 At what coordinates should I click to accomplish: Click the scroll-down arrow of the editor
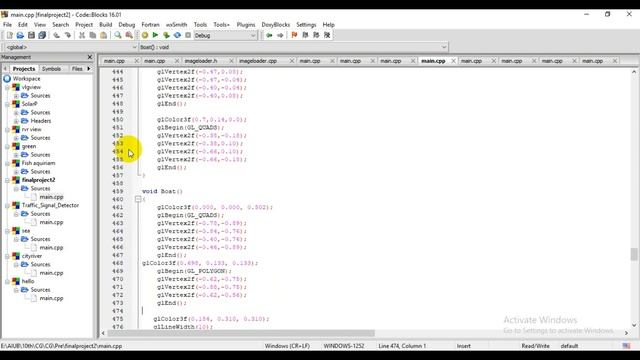633,325
